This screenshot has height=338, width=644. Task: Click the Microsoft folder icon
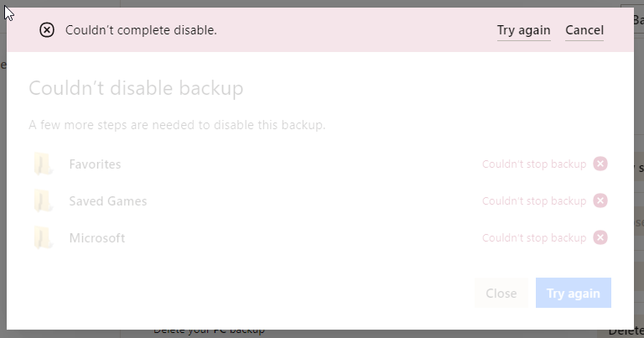click(43, 238)
